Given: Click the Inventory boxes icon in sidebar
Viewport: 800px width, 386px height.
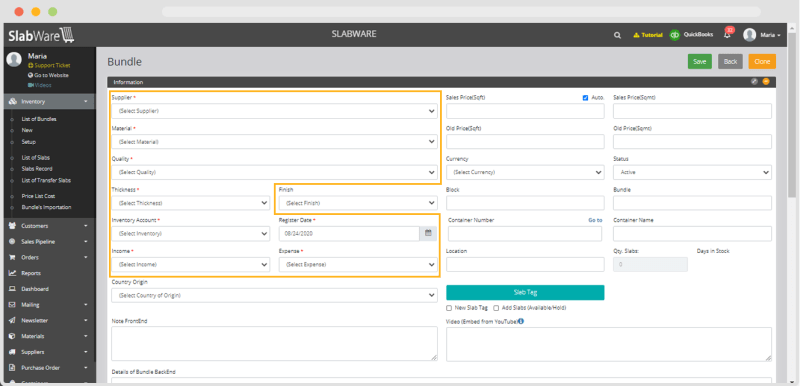Looking at the screenshot, I should [x=13, y=101].
